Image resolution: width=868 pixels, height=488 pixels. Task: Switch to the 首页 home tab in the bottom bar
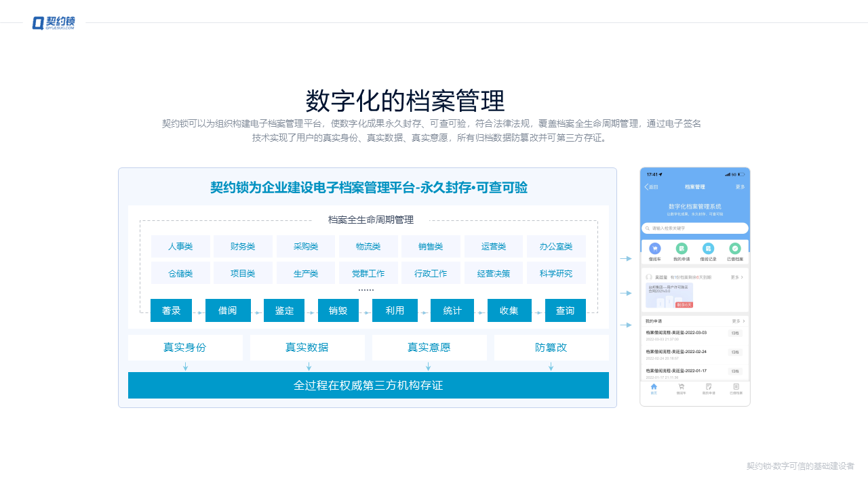(x=654, y=389)
